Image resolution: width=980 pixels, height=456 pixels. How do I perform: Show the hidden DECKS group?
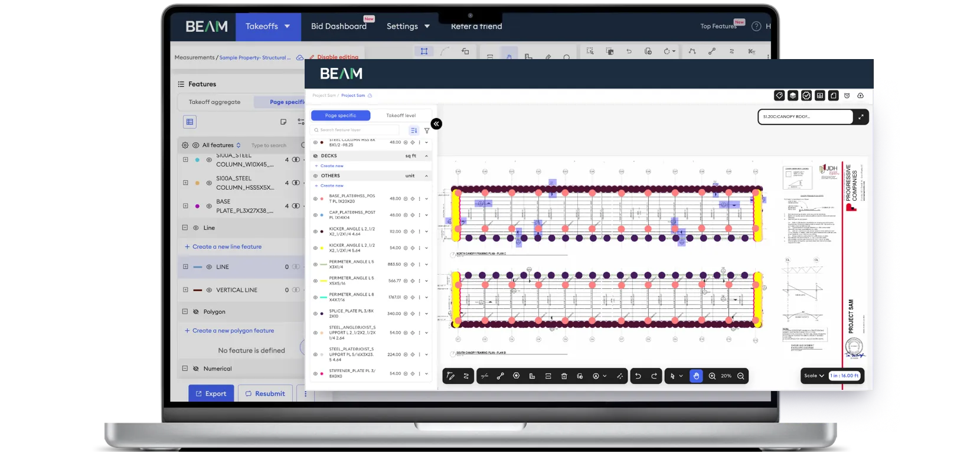click(x=315, y=157)
